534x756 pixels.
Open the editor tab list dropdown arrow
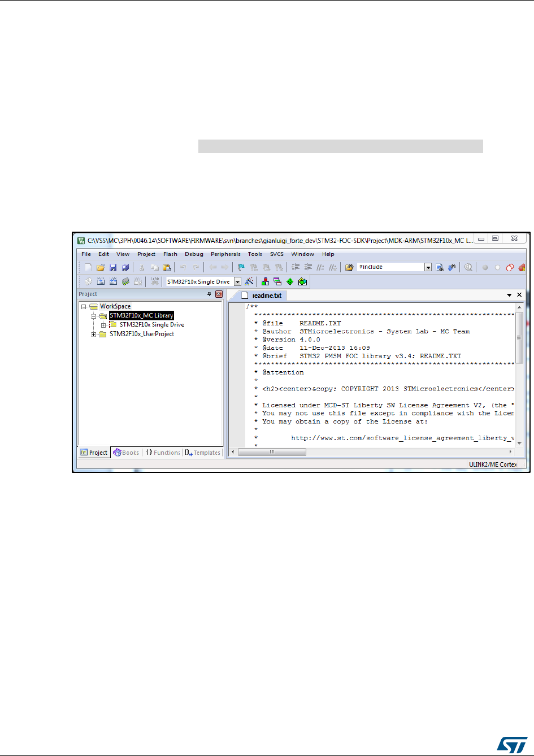tap(510, 295)
